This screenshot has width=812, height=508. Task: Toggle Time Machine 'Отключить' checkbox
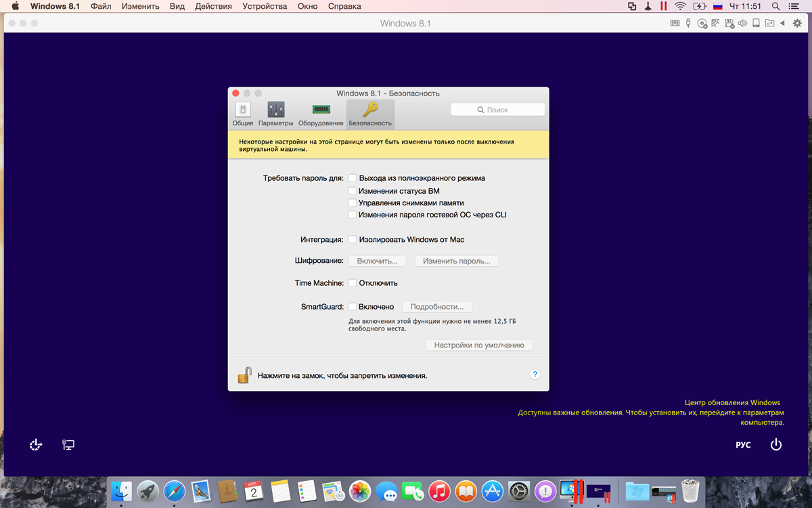[x=353, y=283]
